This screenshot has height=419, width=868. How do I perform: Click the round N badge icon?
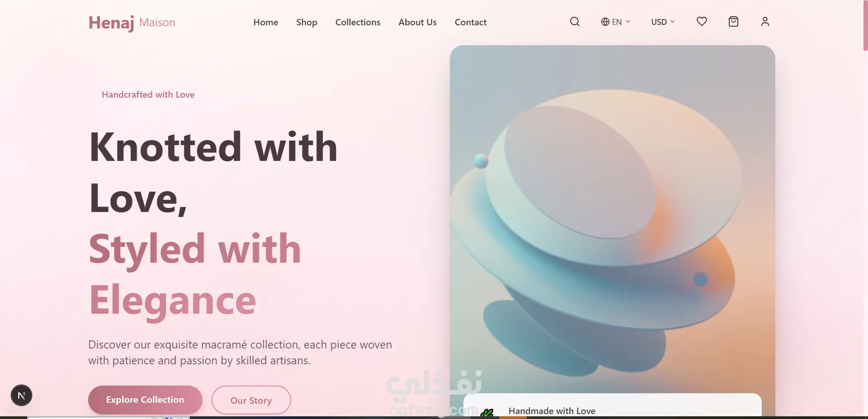21,395
